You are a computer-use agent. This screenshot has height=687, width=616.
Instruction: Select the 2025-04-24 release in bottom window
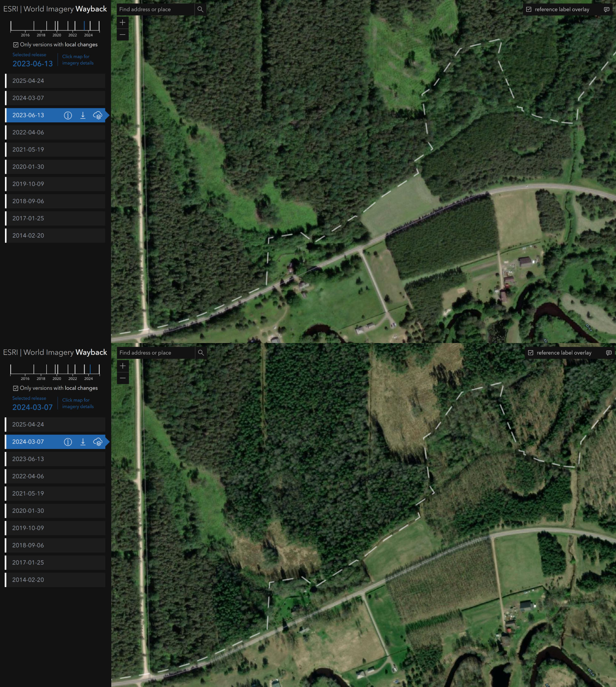point(55,424)
